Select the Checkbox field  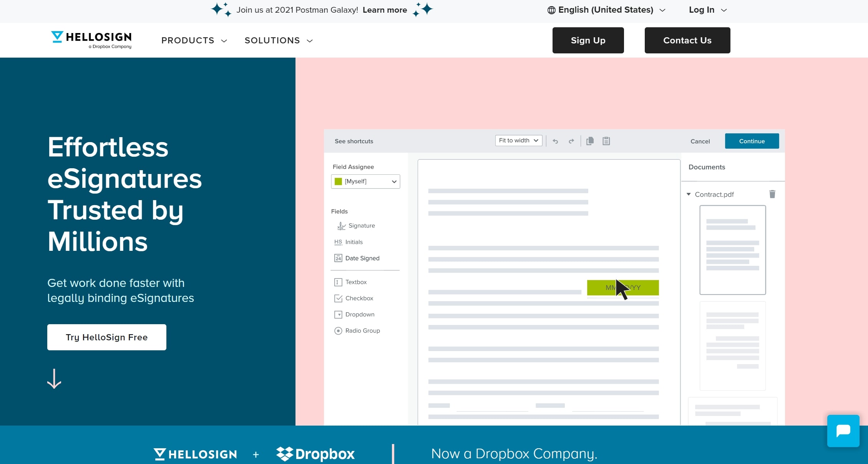pyautogui.click(x=354, y=298)
